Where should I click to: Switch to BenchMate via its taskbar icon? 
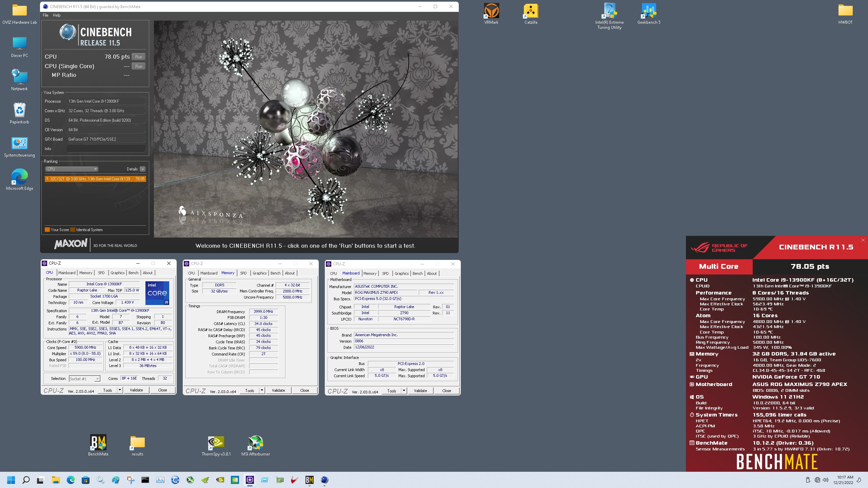coord(310,480)
